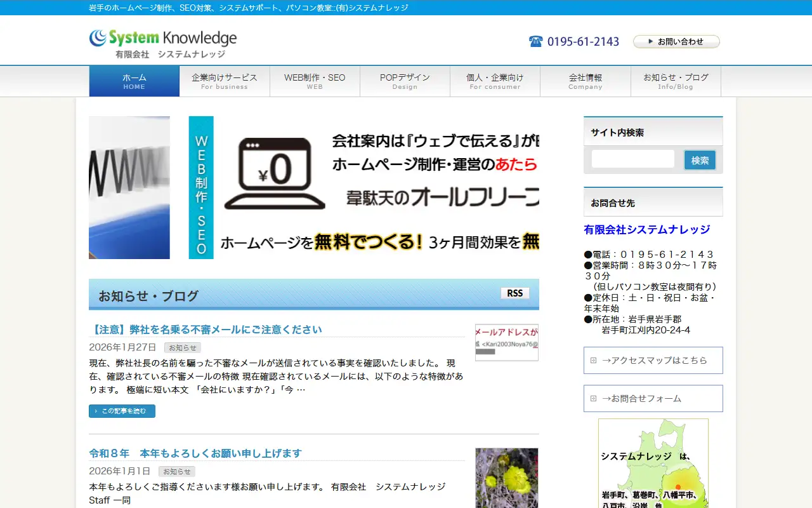Click この記事を読む button
The height and width of the screenshot is (508, 812).
coord(122,411)
